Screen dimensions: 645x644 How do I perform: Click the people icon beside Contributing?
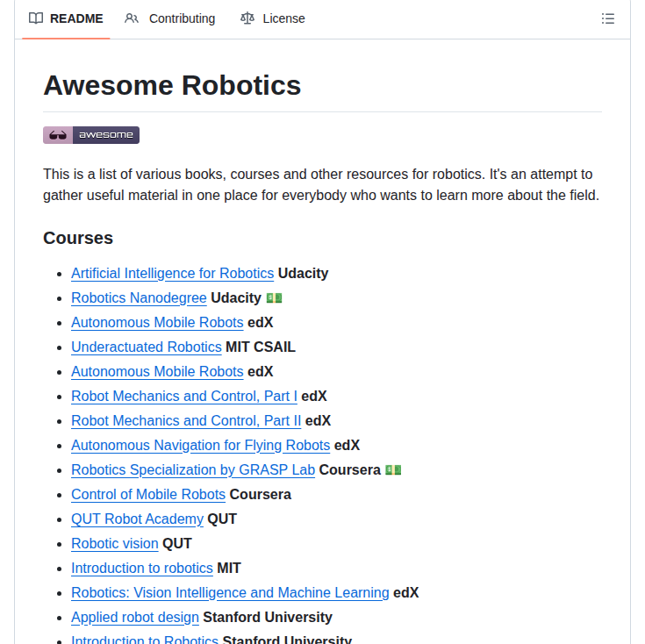coord(132,18)
